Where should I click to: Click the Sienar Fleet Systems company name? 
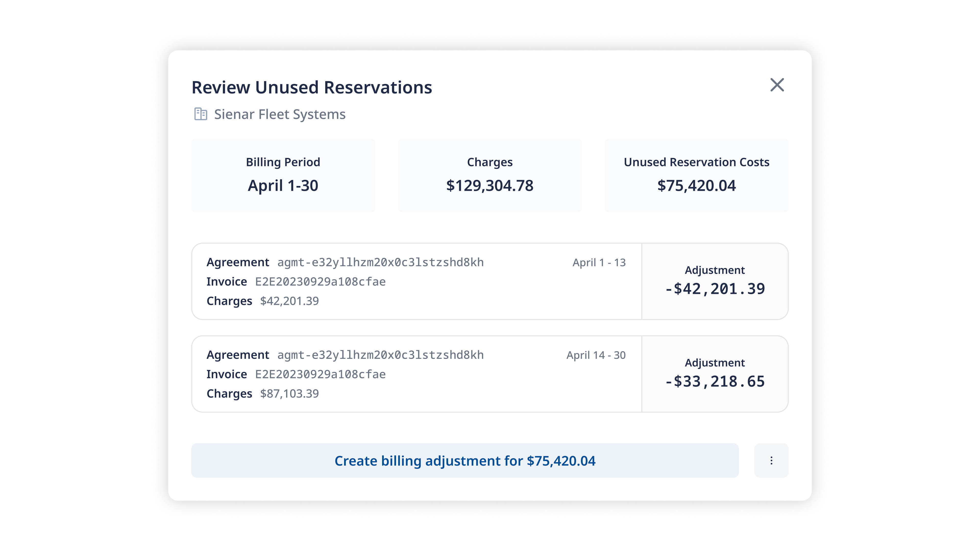click(x=280, y=114)
